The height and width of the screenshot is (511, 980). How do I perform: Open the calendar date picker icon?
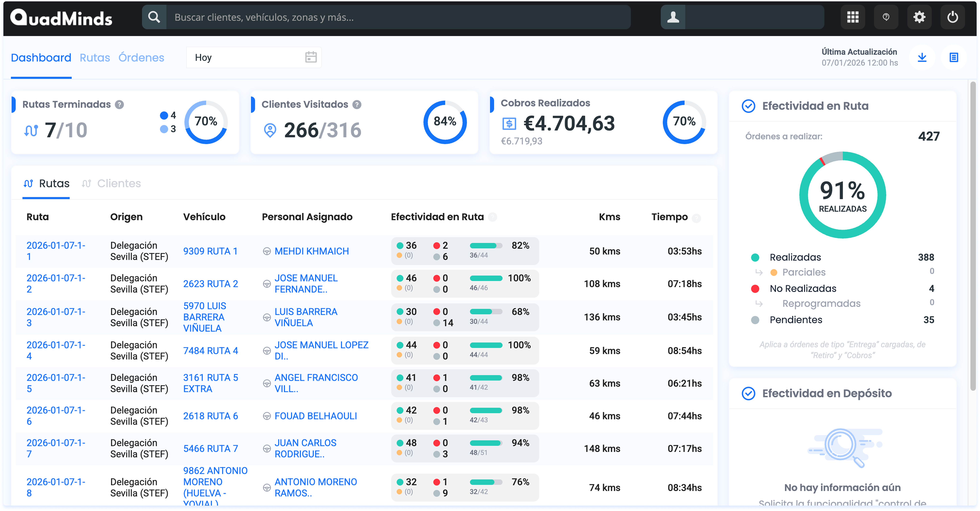[x=311, y=57]
